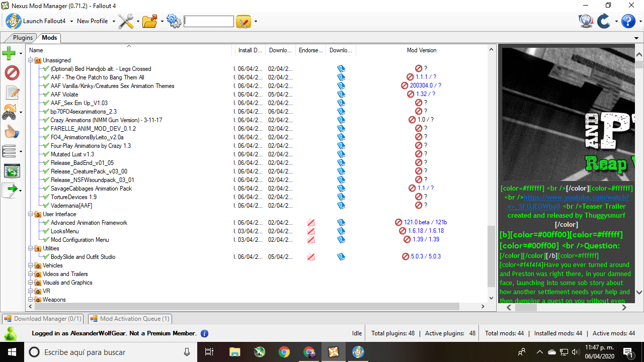Click the open folder toolbar icon
Viewport: 644px width, 362px height.
[x=150, y=21]
